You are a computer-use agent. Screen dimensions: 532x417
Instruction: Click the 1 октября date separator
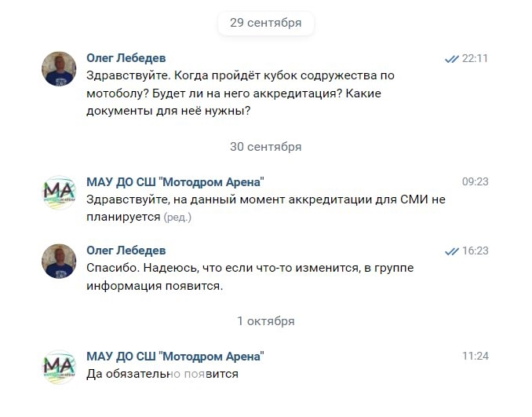pos(265,321)
